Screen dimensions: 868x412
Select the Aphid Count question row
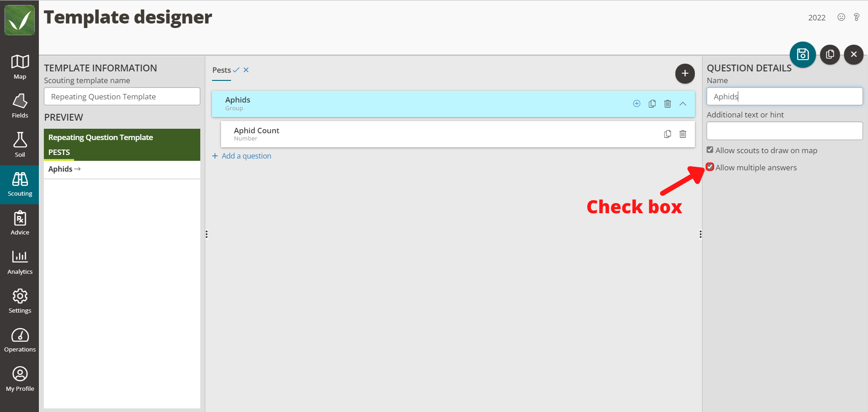(x=458, y=134)
